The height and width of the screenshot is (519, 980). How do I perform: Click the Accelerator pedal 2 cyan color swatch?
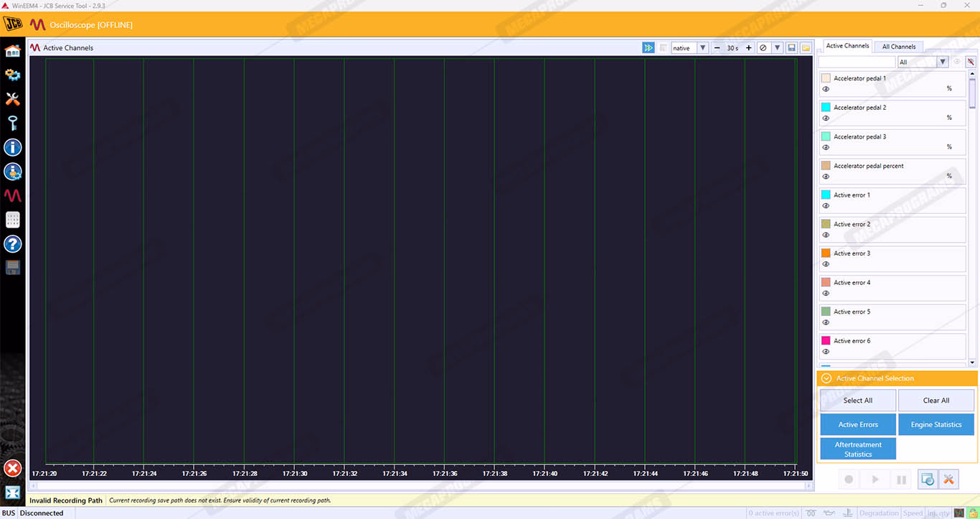(x=826, y=107)
